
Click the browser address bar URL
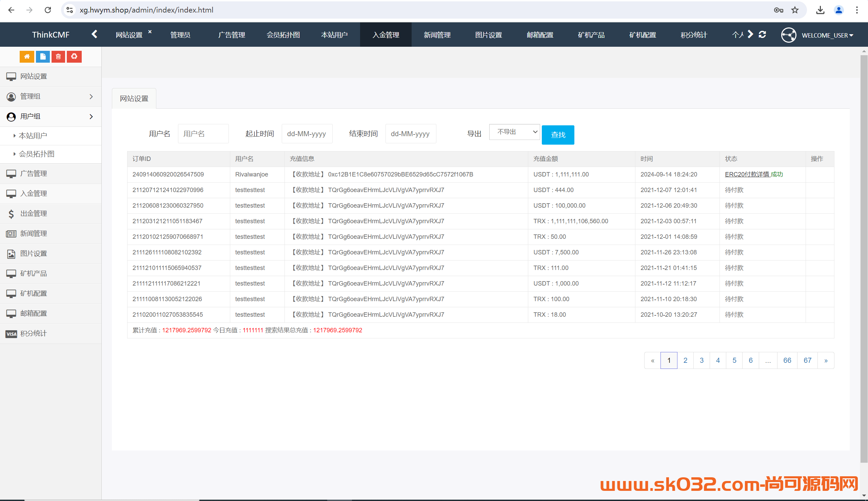click(146, 10)
